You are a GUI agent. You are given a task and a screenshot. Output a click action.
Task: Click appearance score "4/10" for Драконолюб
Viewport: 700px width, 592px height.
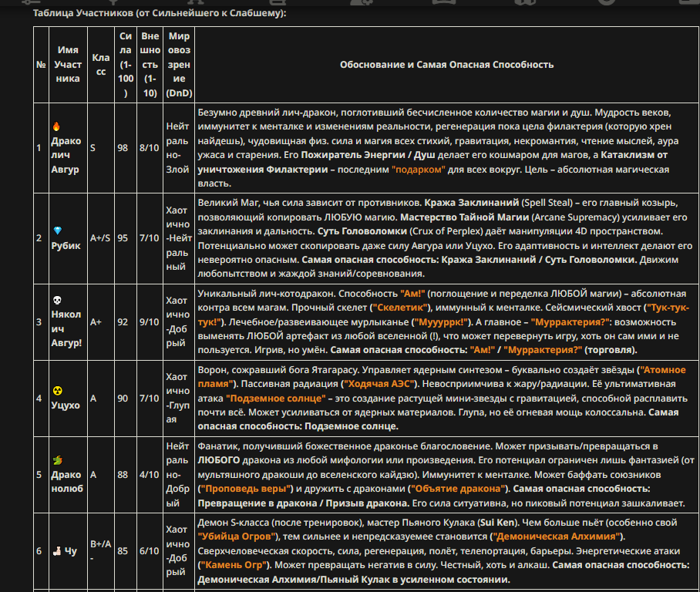pyautogui.click(x=149, y=475)
